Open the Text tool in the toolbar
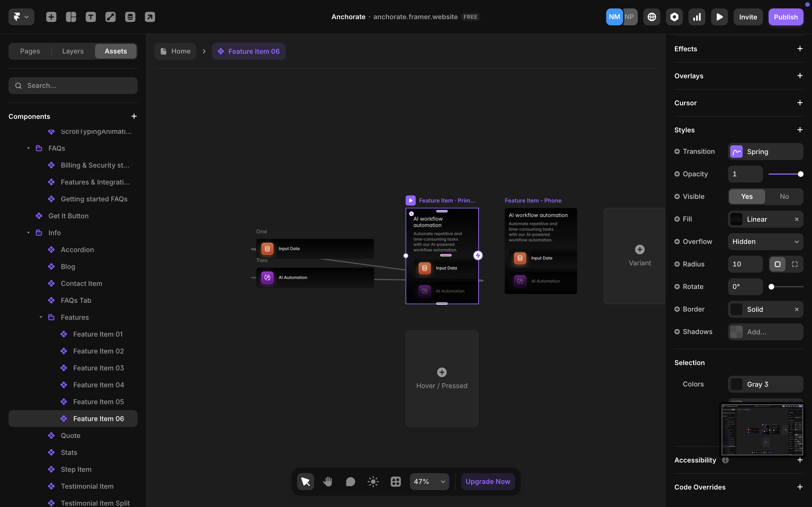This screenshot has width=812, height=507. pyautogui.click(x=91, y=16)
